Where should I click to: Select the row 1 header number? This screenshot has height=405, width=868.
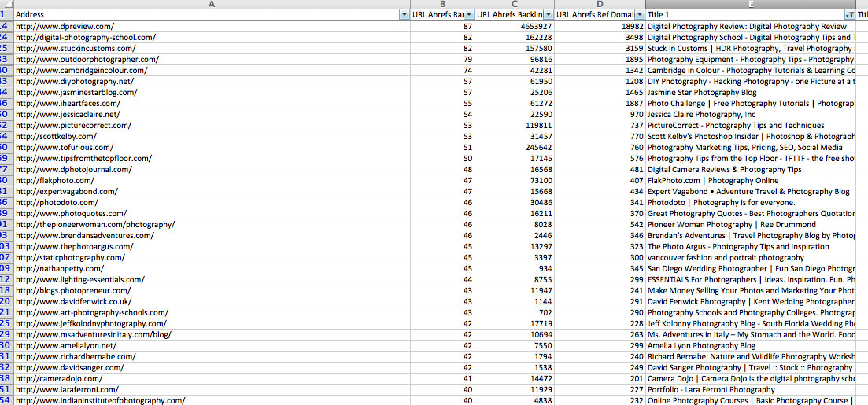pos(4,15)
